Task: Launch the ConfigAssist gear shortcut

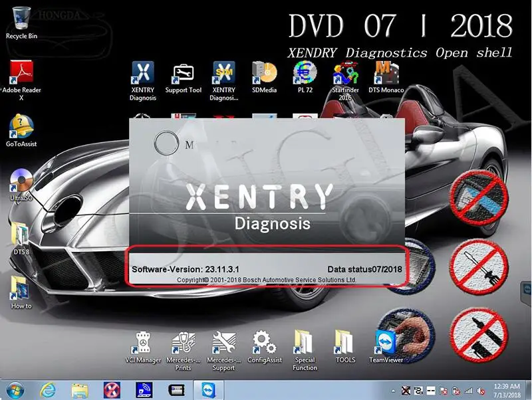Action: click(x=264, y=348)
